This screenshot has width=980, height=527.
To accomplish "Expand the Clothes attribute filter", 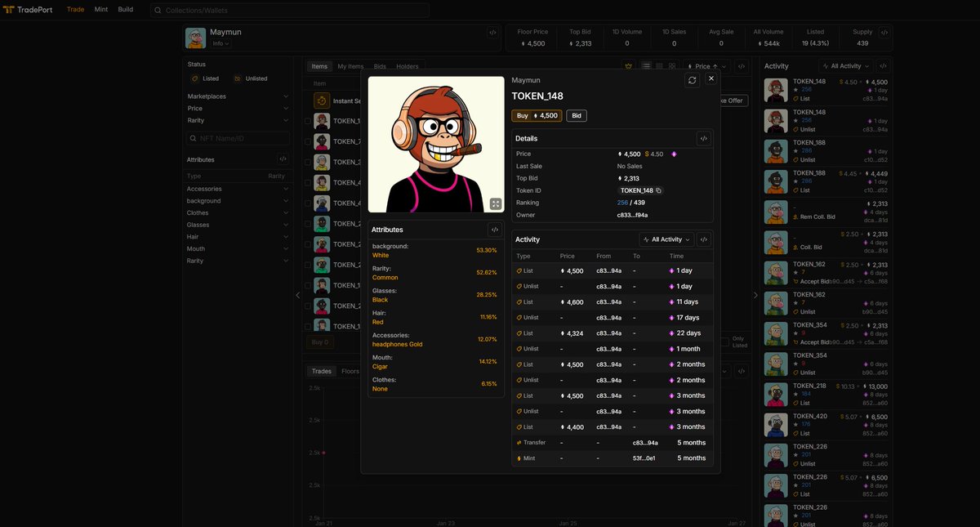I will [238, 212].
